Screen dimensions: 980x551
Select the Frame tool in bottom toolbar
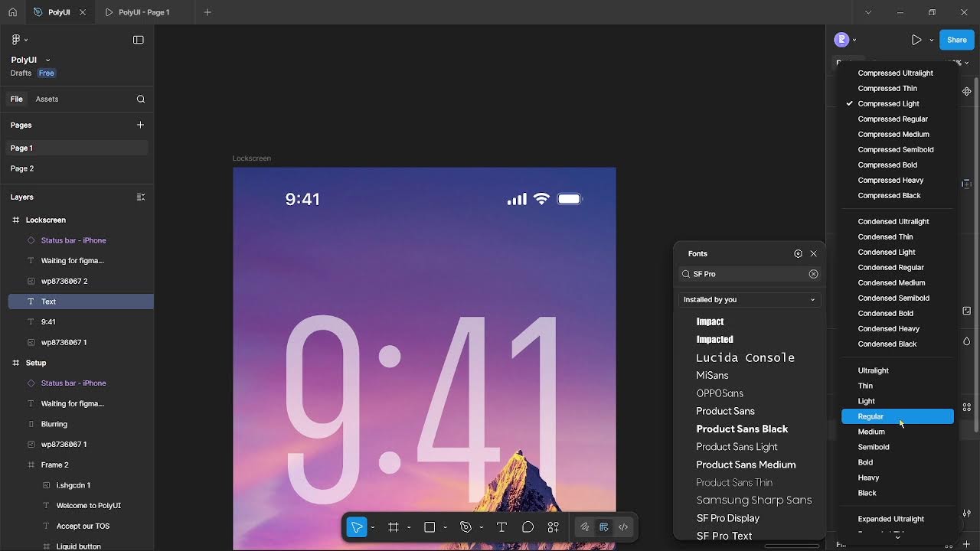click(x=394, y=527)
